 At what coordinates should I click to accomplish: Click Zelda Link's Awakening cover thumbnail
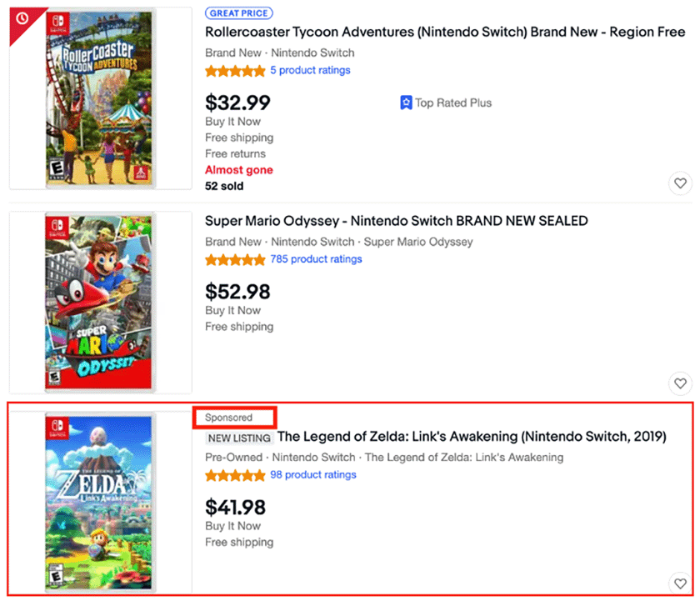click(x=98, y=502)
